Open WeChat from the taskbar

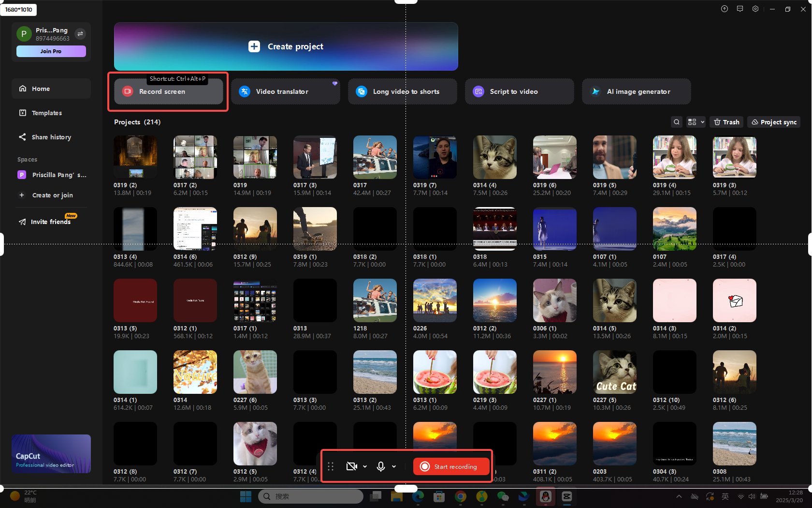503,496
